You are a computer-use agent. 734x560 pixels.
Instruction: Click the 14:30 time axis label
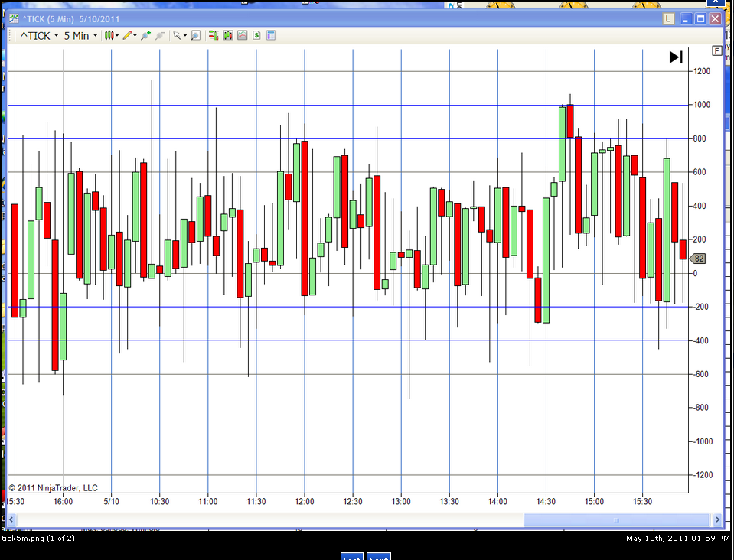(546, 502)
